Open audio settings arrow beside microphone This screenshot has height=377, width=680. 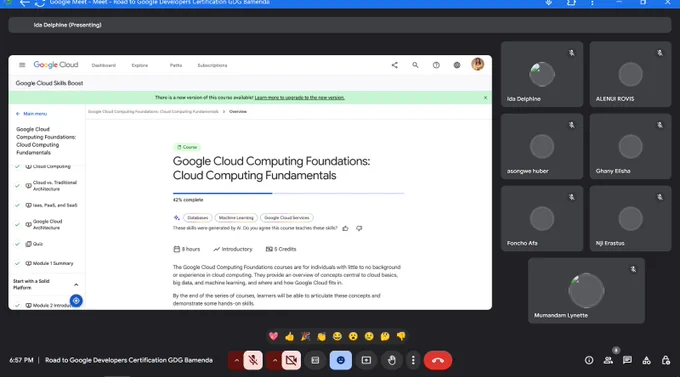pos(236,360)
